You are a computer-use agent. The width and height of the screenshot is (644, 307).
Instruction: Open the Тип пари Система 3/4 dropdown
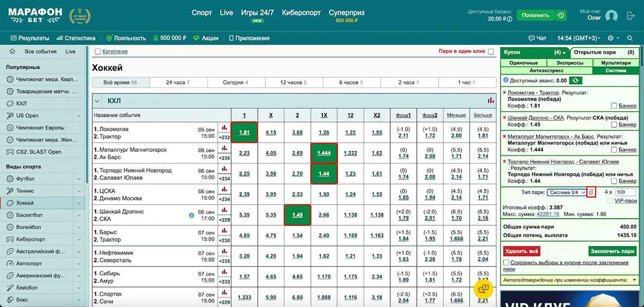(x=566, y=192)
